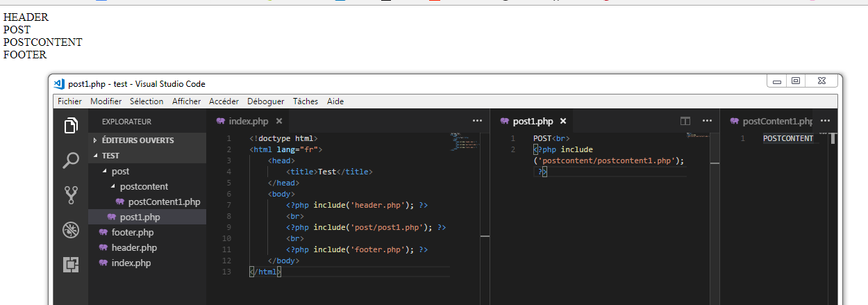Open the Accéder menu
The height and width of the screenshot is (305, 868).
224,101
